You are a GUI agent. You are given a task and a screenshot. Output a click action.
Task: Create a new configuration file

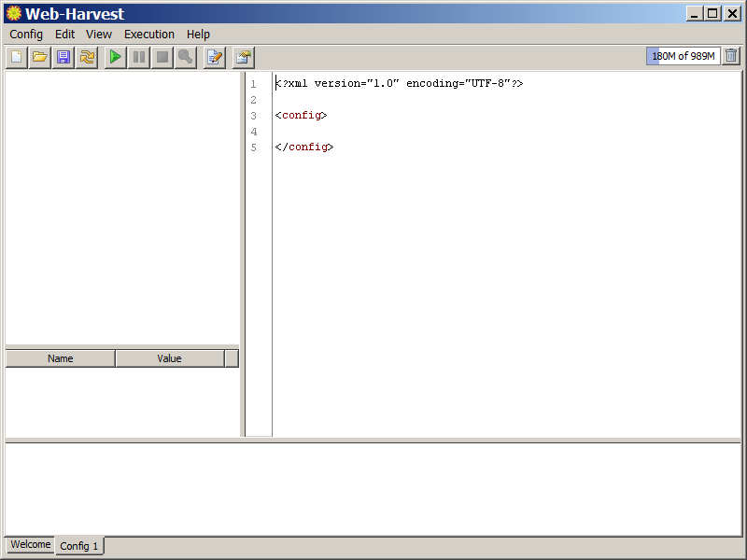coord(16,57)
